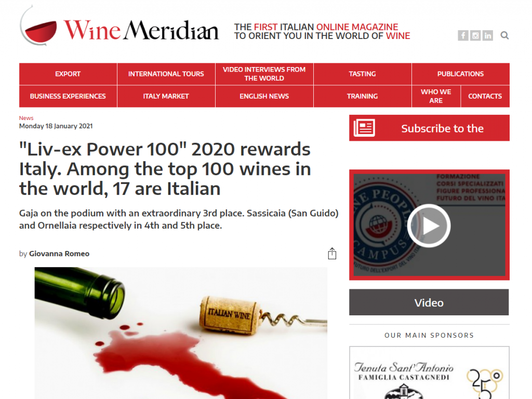The height and width of the screenshot is (399, 532).
Task: Select Business Experiences in navigation
Action: pos(68,96)
